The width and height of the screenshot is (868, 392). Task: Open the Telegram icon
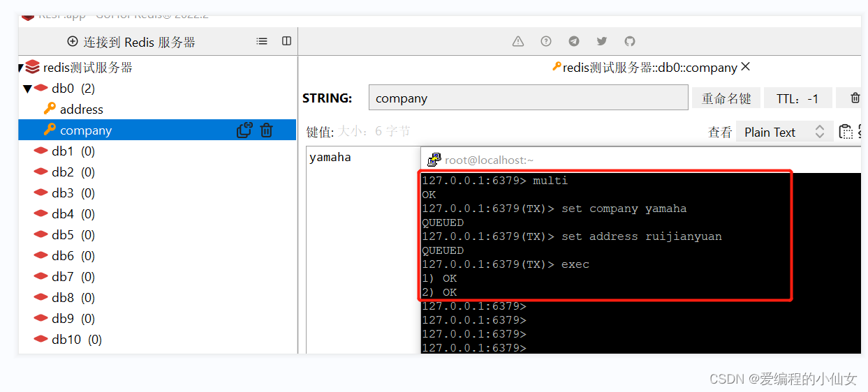(x=574, y=41)
